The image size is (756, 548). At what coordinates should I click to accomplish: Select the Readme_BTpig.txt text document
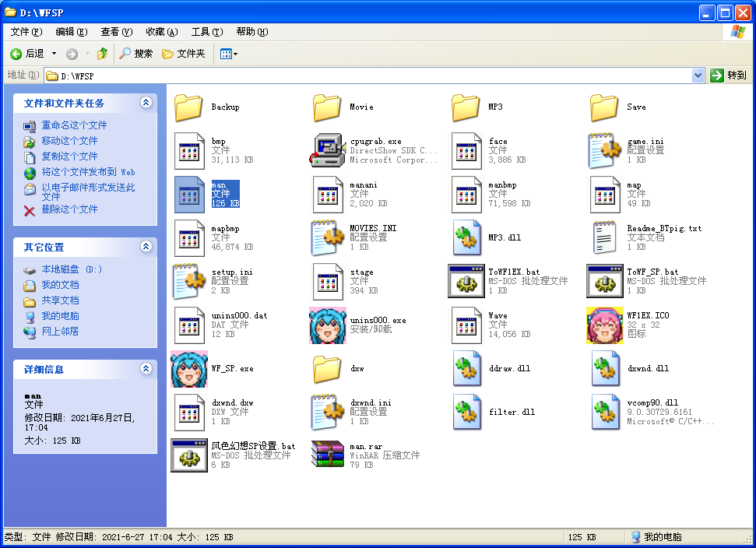coord(605,238)
